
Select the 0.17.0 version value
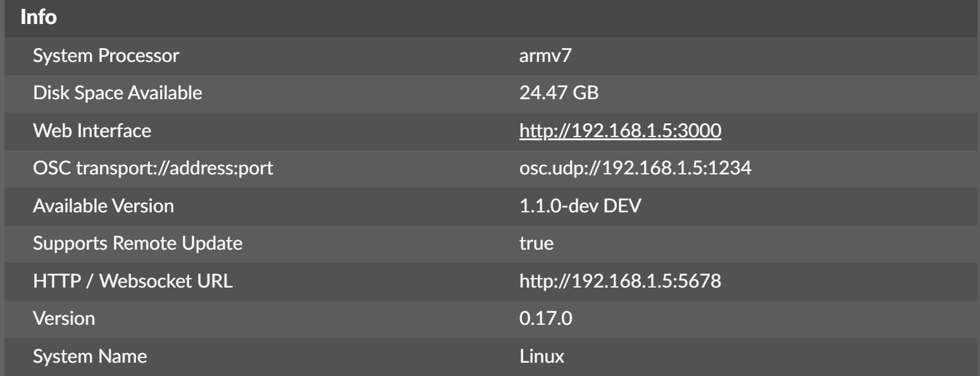545,318
